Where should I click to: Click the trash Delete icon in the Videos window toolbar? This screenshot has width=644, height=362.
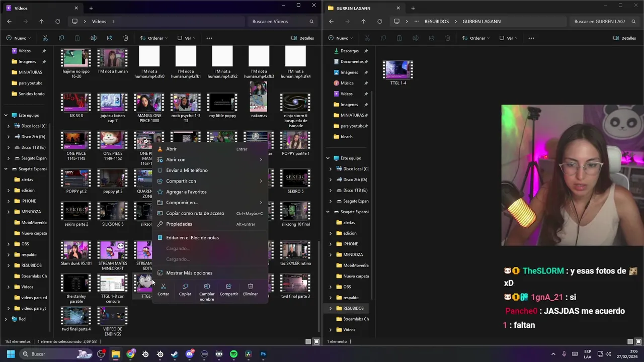click(126, 38)
